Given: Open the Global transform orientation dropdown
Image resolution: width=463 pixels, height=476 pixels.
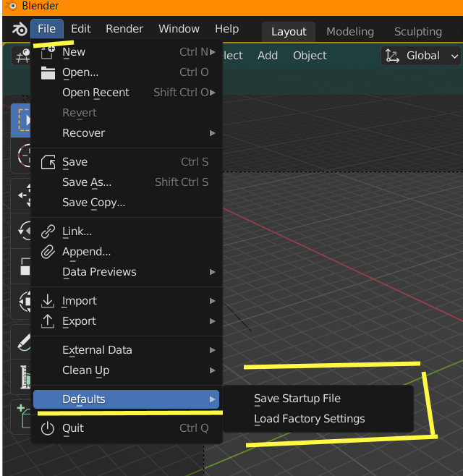Looking at the screenshot, I should click(x=421, y=56).
